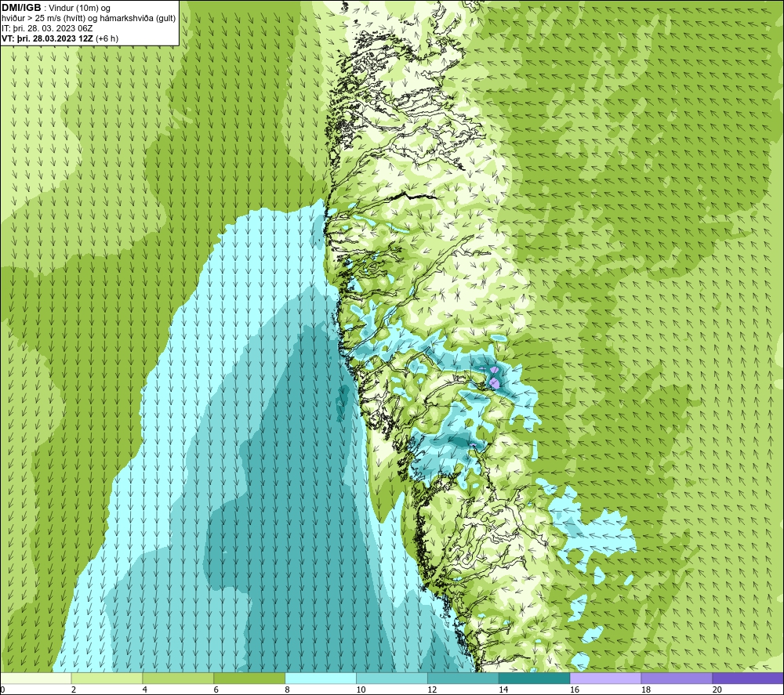Click the '(+6 h)' forecast offset text
The image size is (784, 695).
107,38
